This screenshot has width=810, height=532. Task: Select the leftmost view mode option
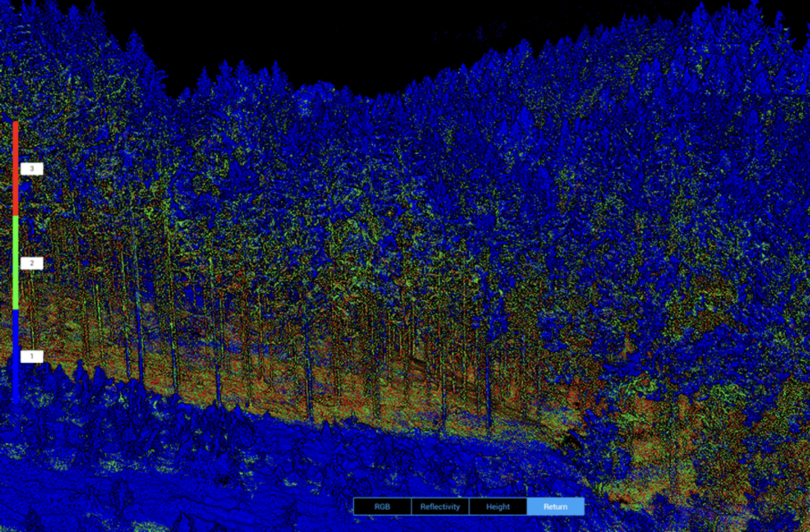click(x=383, y=507)
